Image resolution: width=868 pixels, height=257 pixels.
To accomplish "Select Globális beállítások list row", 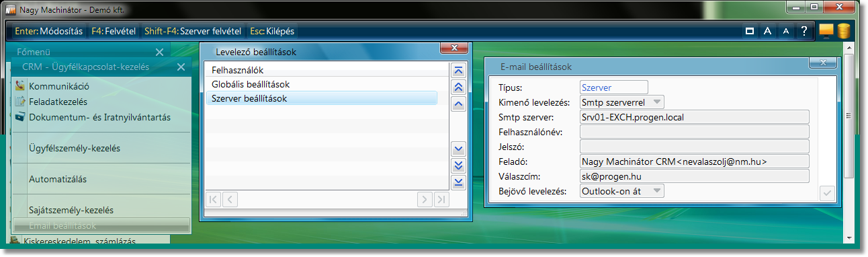I will pyautogui.click(x=321, y=84).
